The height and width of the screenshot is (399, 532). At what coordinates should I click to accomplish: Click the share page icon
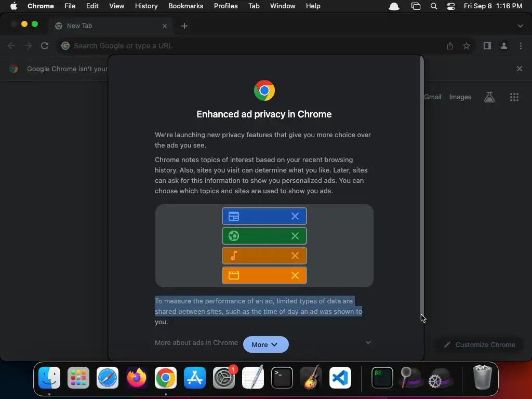point(450,46)
